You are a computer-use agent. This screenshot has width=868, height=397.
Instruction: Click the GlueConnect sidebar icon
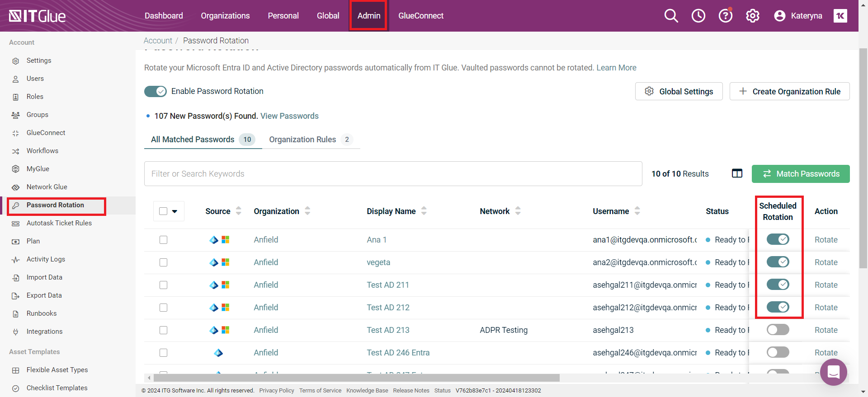coord(16,133)
